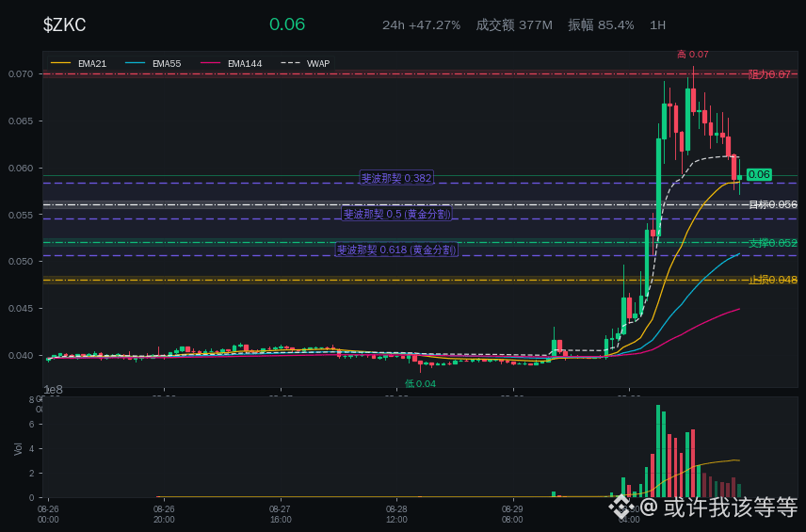
Task: Toggle the EMA55 legend entry
Action: (153, 64)
